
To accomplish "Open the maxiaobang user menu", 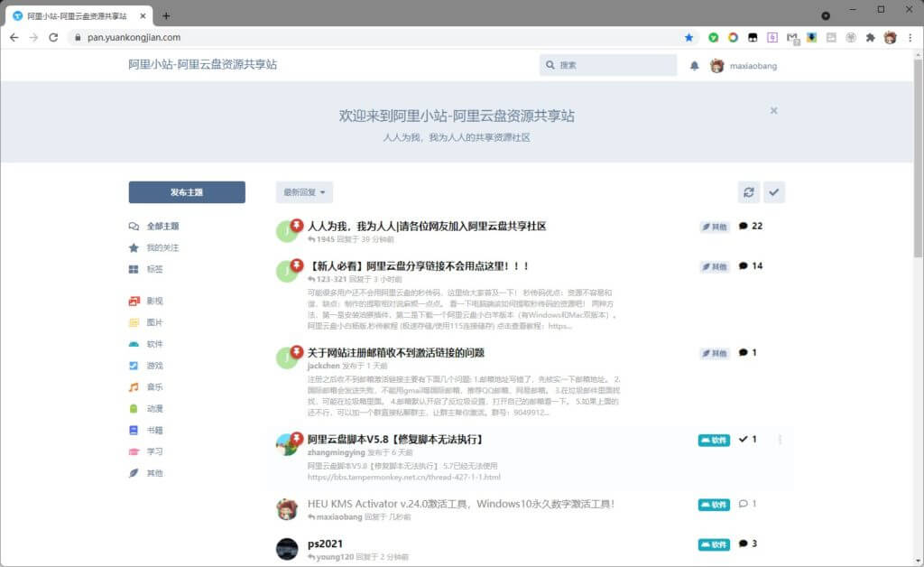I will tap(744, 66).
